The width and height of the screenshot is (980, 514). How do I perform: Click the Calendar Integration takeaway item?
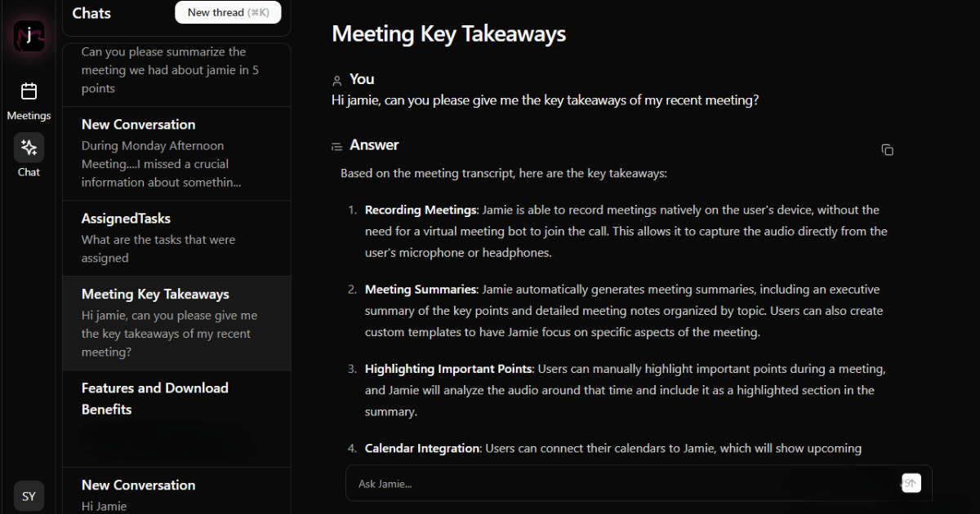[613, 448]
